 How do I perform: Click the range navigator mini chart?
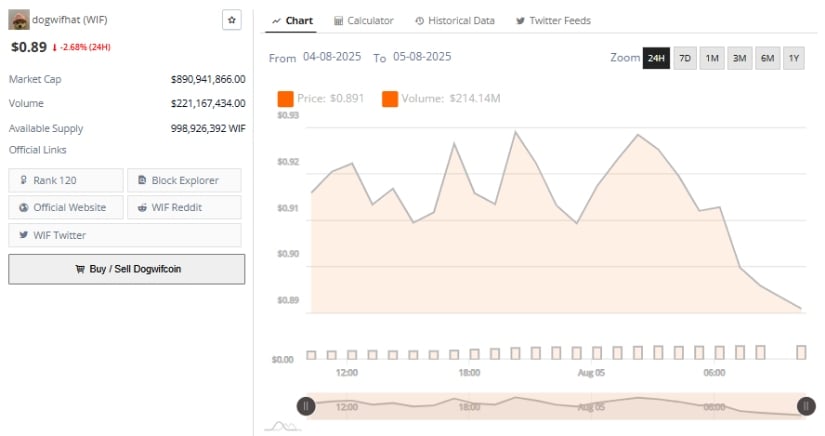556,406
